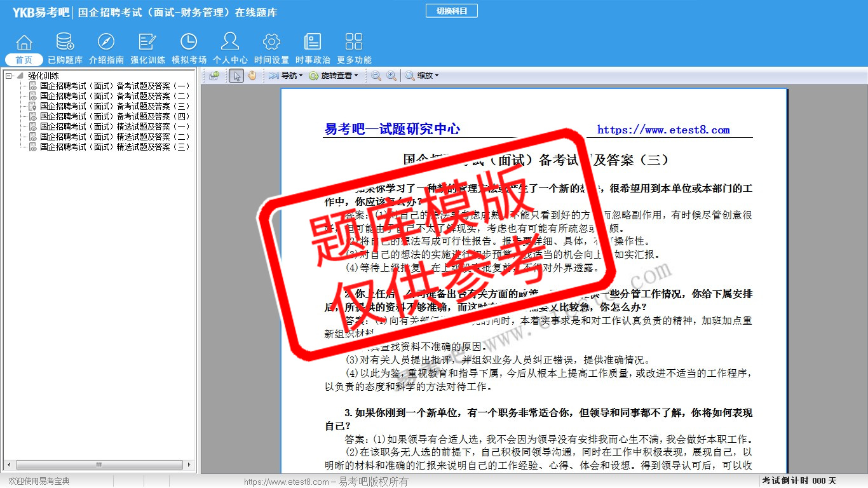The image size is (868, 488).
Task: Click the 欢迎使用易考宝典 status text
Action: tap(39, 481)
